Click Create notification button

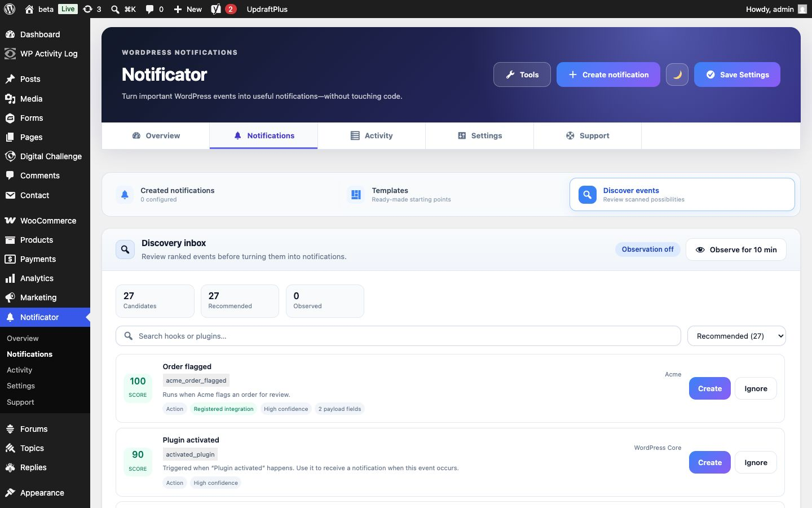(608, 75)
